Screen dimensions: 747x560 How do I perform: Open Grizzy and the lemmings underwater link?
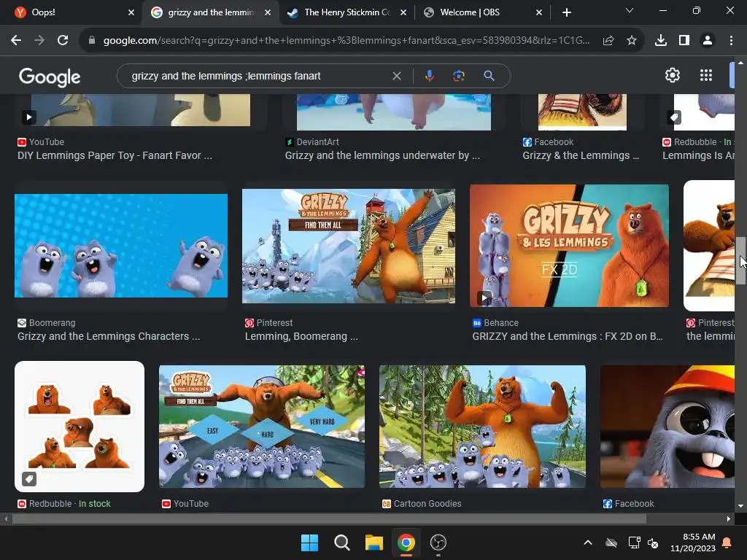[382, 156]
